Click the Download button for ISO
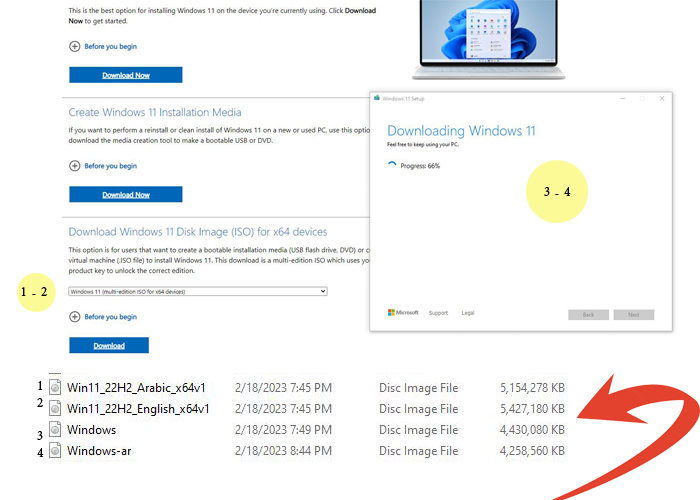 point(109,345)
